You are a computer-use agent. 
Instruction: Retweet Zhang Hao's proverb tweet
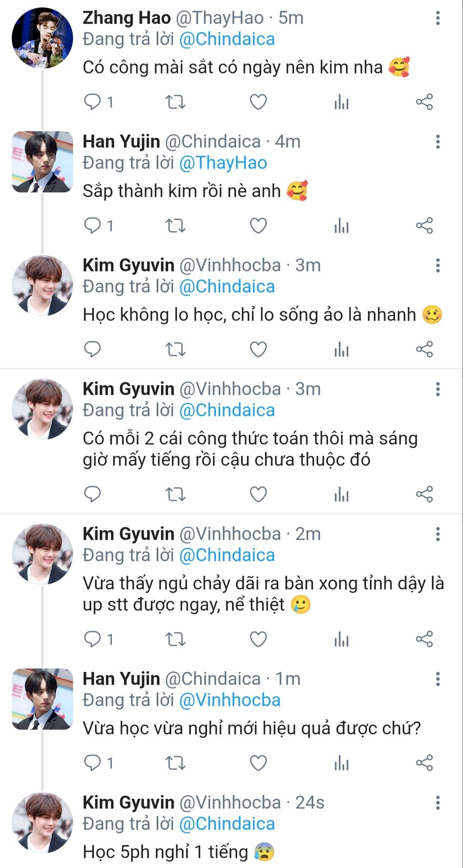tap(175, 102)
